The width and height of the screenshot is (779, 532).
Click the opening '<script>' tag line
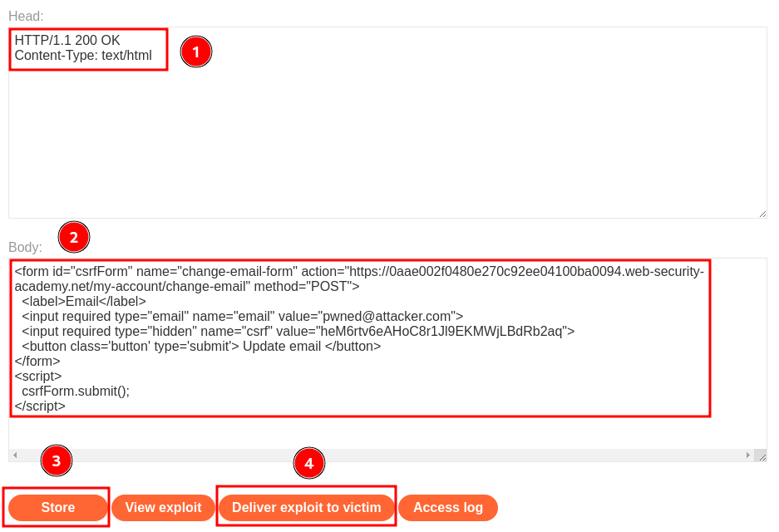(37, 376)
